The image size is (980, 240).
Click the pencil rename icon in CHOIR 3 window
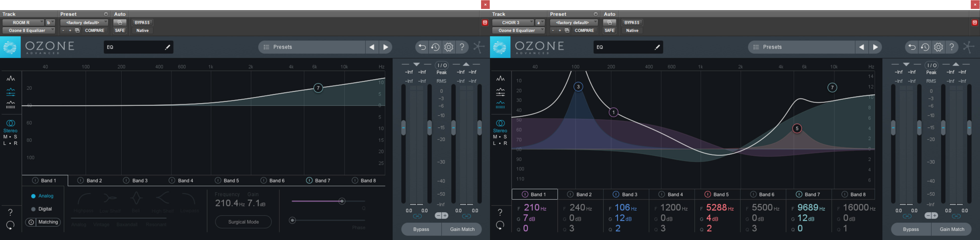(x=657, y=47)
